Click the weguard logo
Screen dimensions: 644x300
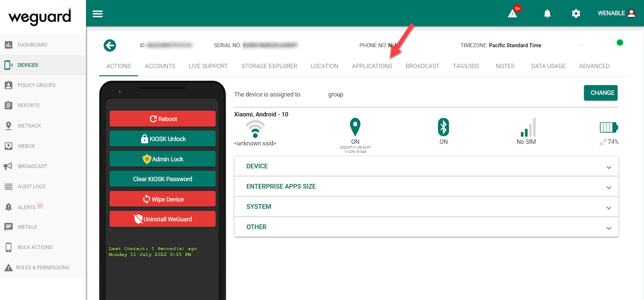[40, 17]
